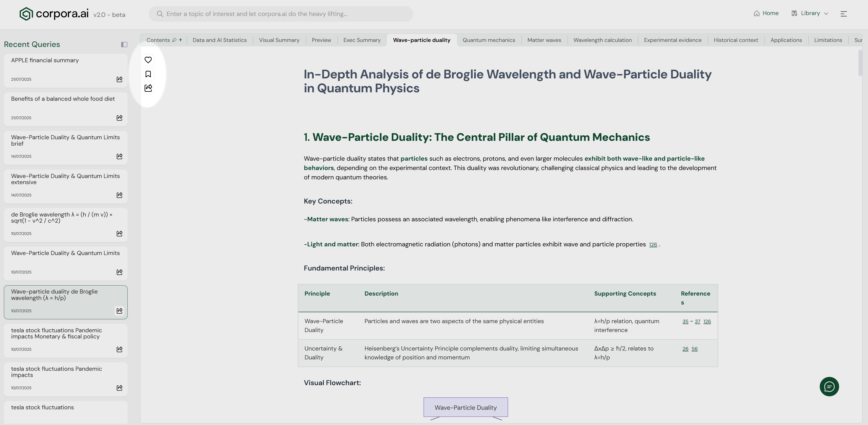
Task: Click the report share icon below bookmark
Action: (x=148, y=88)
